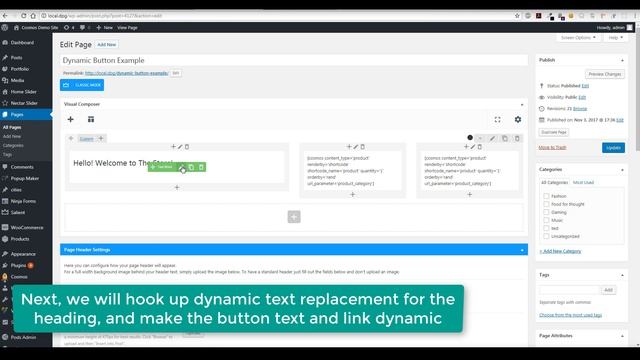Reload the page in the browser
640x360 pixels.
coord(23,16)
